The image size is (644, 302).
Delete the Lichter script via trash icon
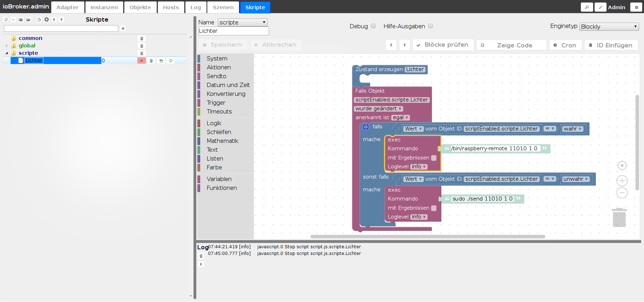pyautogui.click(x=151, y=60)
